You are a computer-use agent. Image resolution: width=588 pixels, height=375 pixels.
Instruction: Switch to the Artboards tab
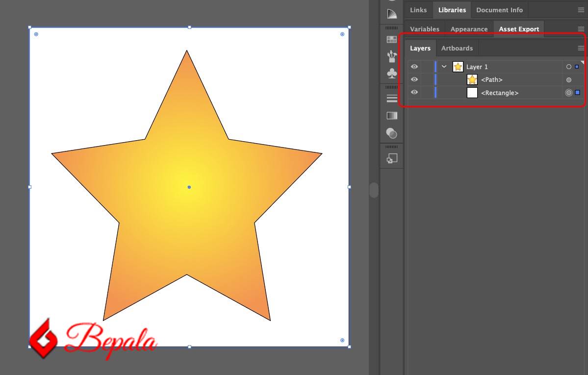(x=457, y=48)
